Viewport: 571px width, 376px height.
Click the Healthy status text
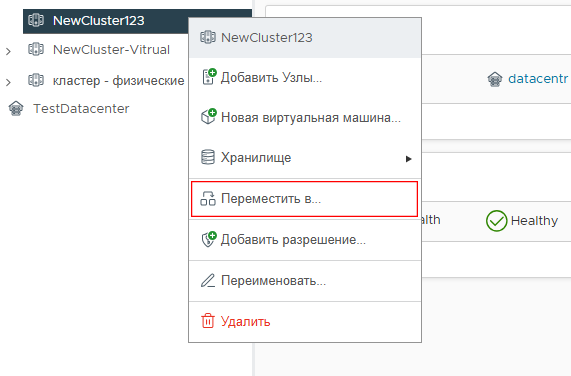(534, 221)
